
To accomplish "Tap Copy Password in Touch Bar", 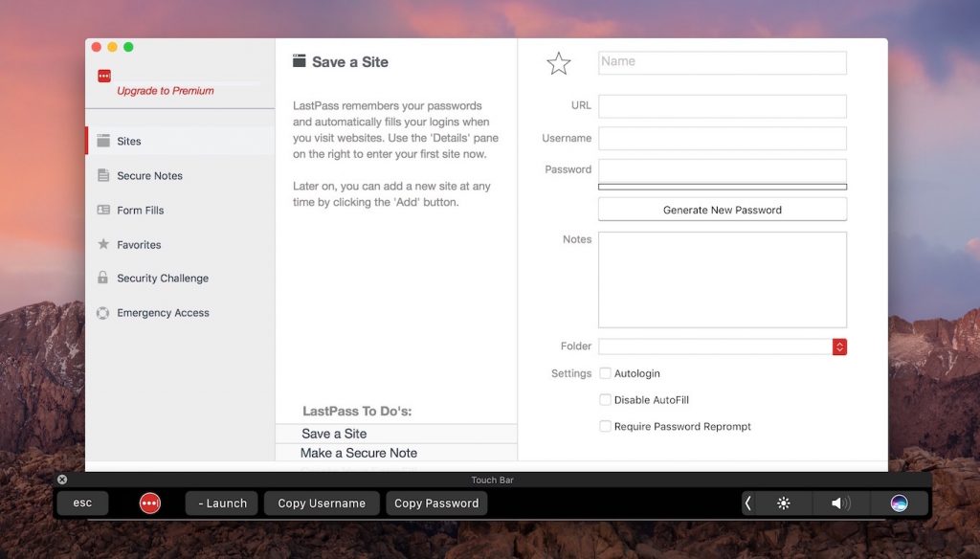I will 436,503.
